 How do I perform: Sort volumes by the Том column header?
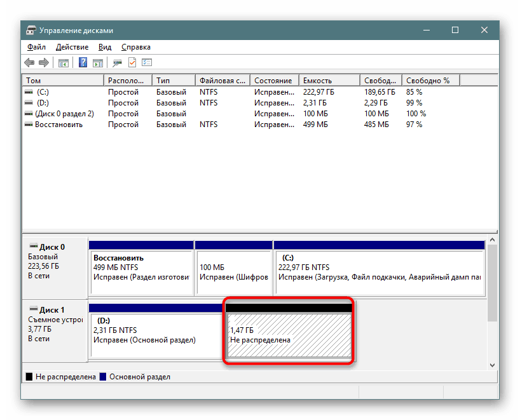click(62, 81)
